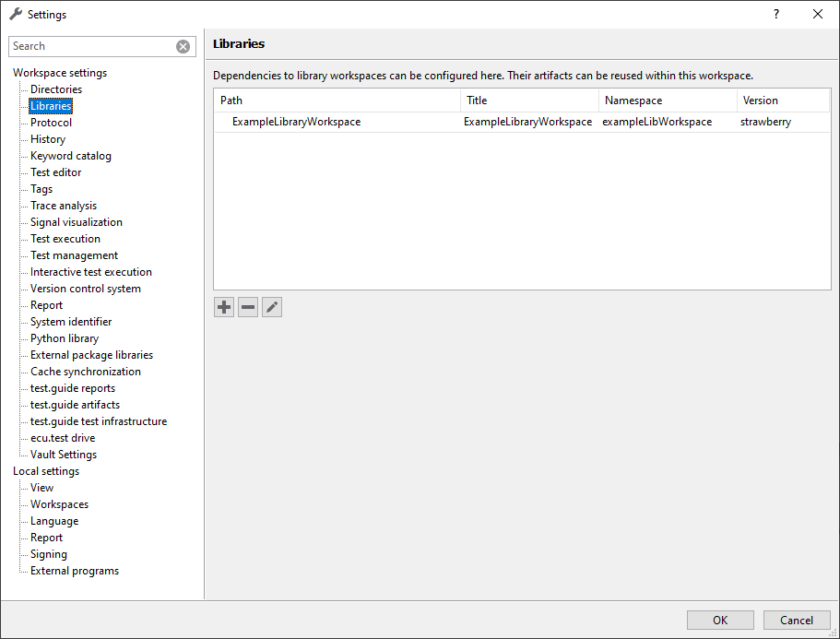The width and height of the screenshot is (840, 639).
Task: Select Report under Local settings
Action: pyautogui.click(x=47, y=538)
